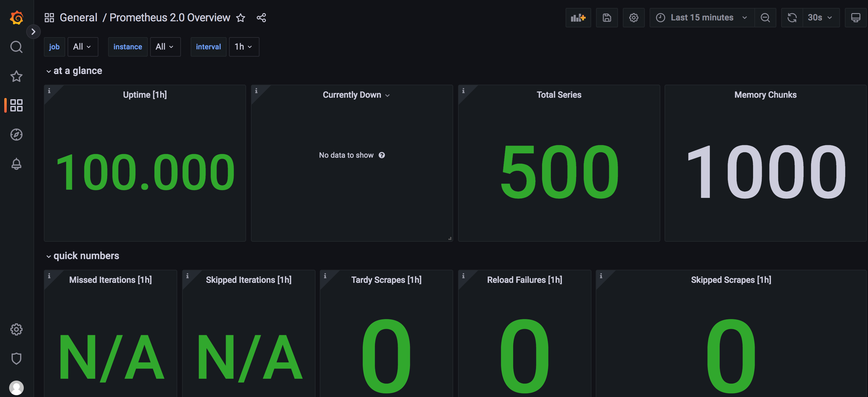This screenshot has height=397, width=868.
Task: Open dashboard settings gear in toolbar
Action: [633, 18]
